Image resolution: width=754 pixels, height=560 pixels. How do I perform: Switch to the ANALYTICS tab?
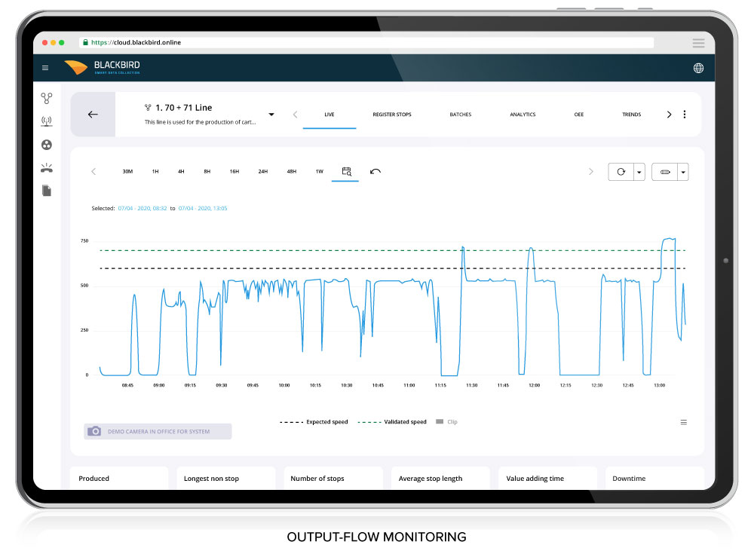pyautogui.click(x=523, y=115)
